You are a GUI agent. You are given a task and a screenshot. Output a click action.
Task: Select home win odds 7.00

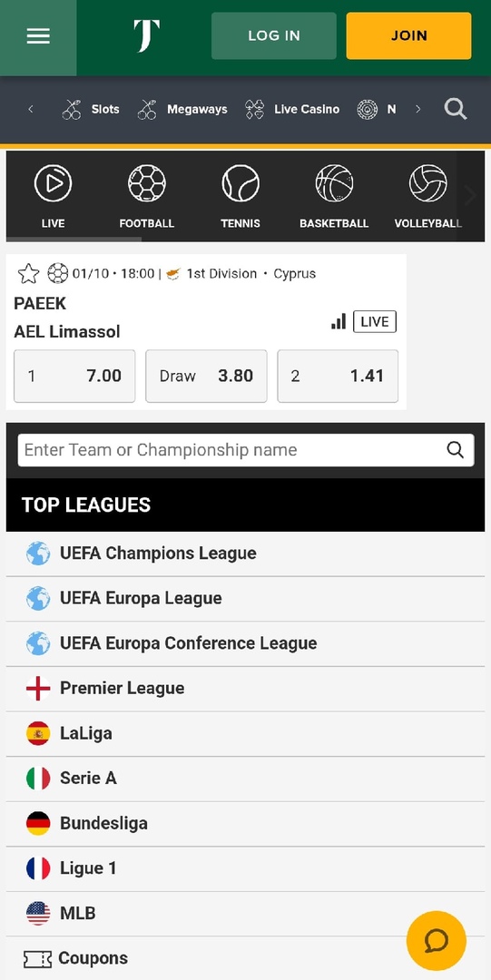pos(74,376)
